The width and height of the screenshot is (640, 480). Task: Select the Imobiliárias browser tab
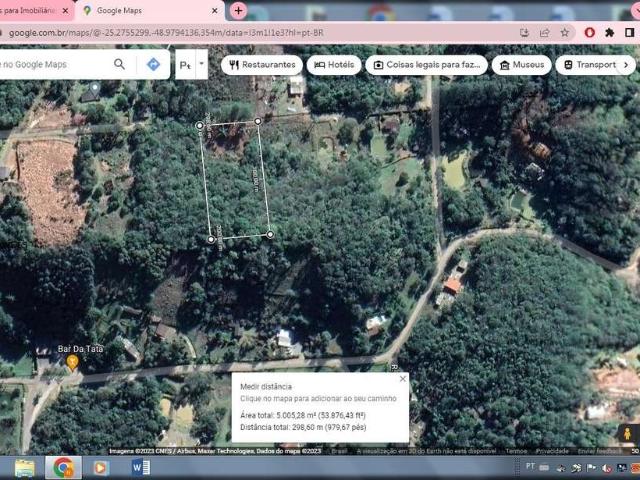pos(28,10)
